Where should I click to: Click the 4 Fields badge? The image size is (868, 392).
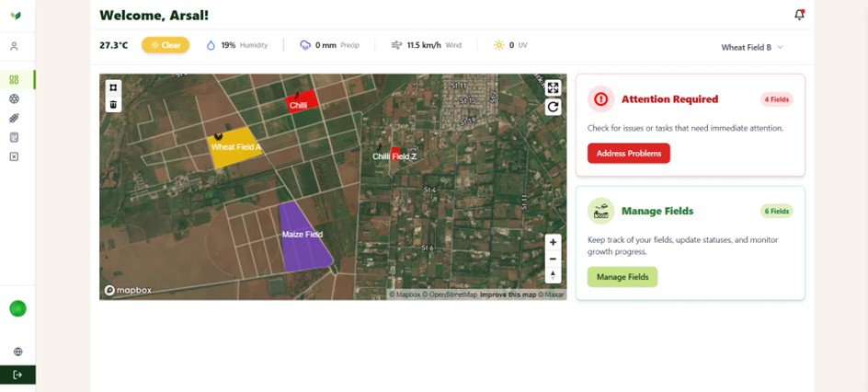[x=777, y=99]
